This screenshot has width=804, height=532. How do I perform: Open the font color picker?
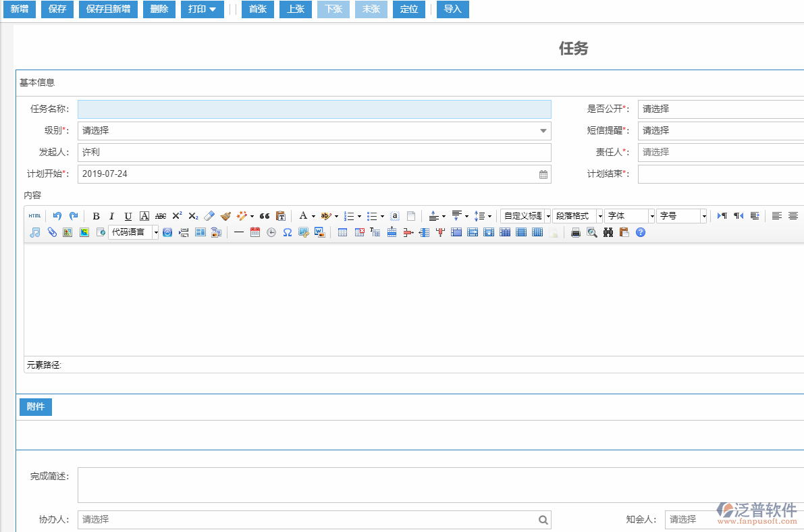pyautogui.click(x=305, y=216)
